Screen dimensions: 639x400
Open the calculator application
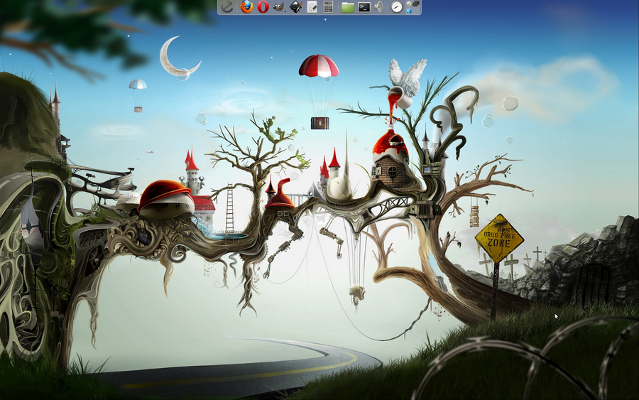pos(328,7)
